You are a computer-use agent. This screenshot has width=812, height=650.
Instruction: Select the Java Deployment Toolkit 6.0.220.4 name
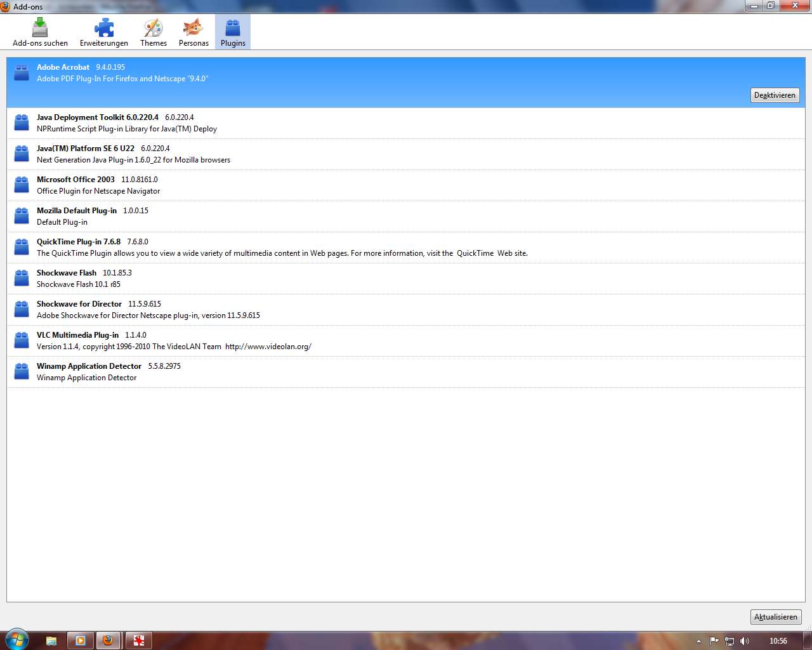98,117
